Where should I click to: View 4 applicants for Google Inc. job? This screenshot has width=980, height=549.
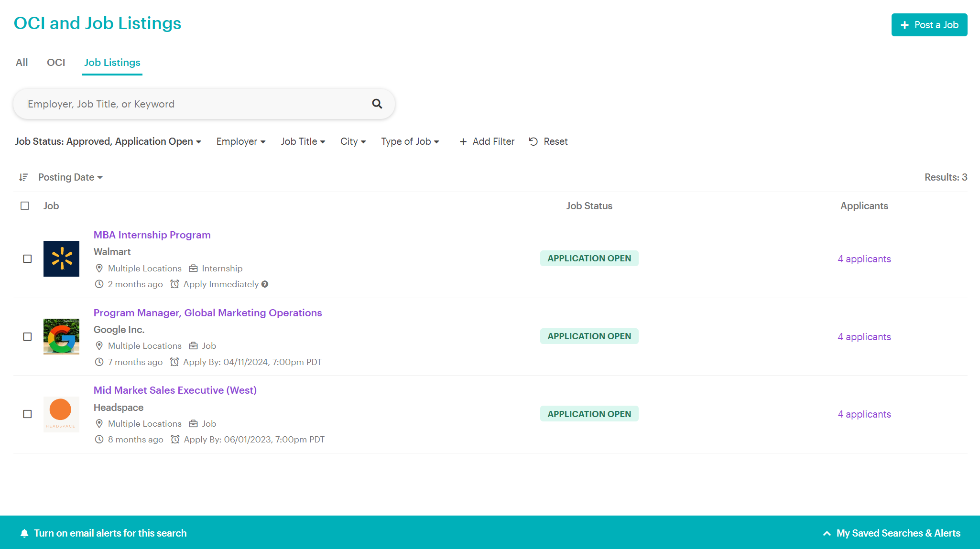pos(864,337)
